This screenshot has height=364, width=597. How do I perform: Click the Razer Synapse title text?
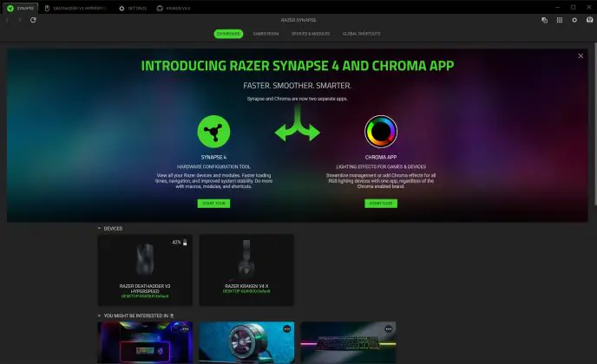(x=298, y=20)
